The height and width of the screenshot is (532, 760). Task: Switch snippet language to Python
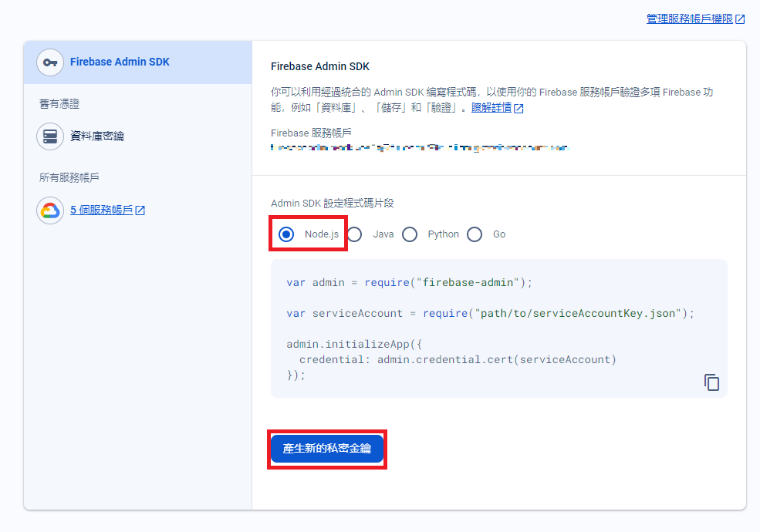coord(410,234)
